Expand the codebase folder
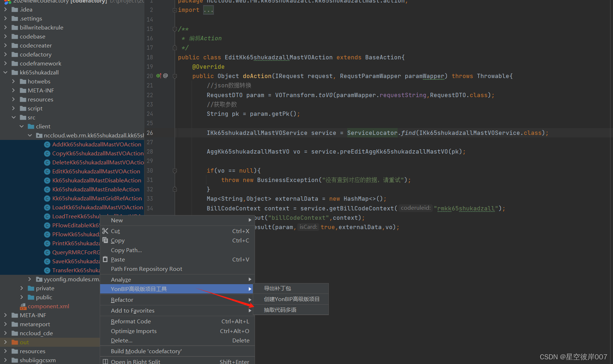 pos(5,36)
